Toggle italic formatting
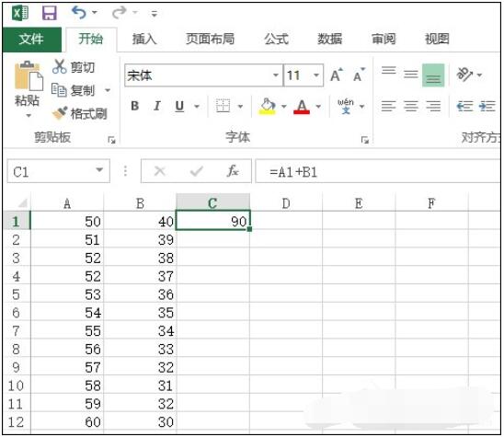The width and height of the screenshot is (504, 437). 157,106
